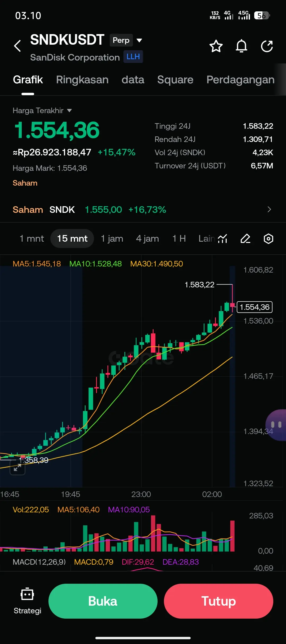This screenshot has width=286, height=644.
Task: Open the data tab
Action: [x=133, y=80]
